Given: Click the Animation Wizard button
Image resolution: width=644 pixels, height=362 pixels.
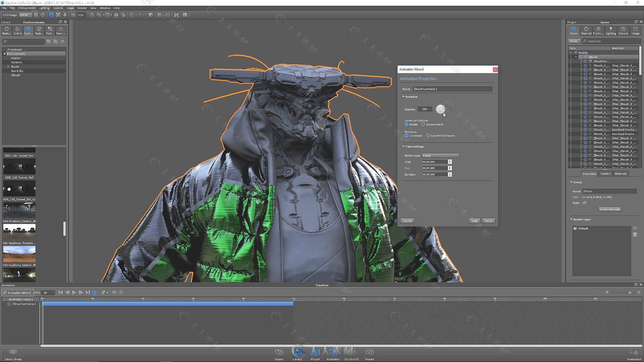Looking at the screenshot, I should [x=17, y=293].
